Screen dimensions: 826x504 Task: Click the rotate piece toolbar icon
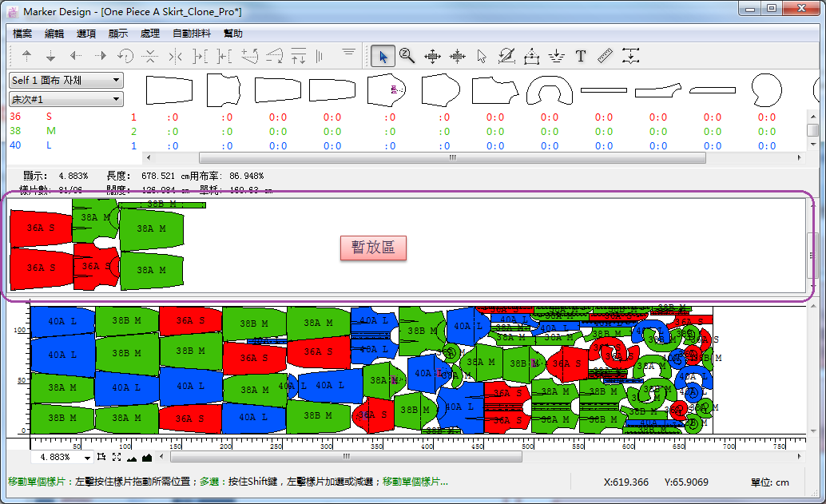125,56
